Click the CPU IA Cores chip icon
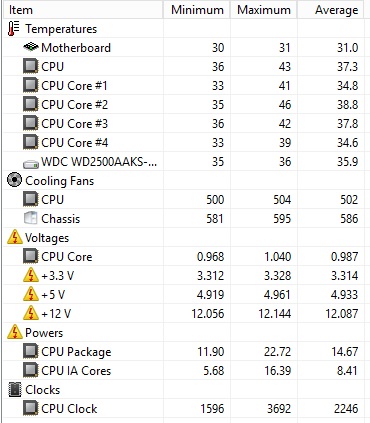This screenshot has height=423, width=370. 31,370
